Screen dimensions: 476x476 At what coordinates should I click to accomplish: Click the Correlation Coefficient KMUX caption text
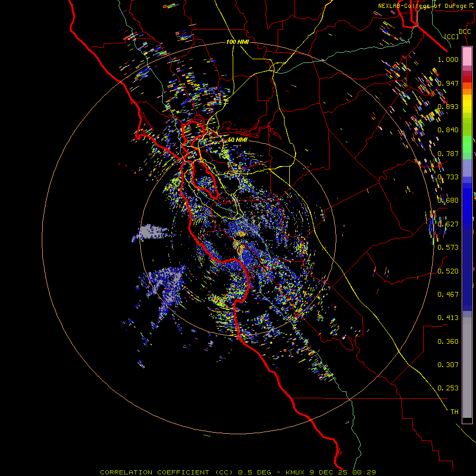(x=237, y=472)
